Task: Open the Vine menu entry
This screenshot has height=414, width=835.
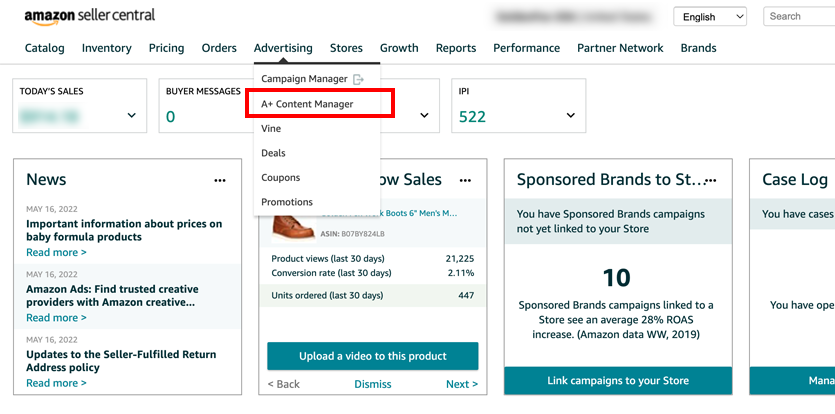Action: coord(271,128)
